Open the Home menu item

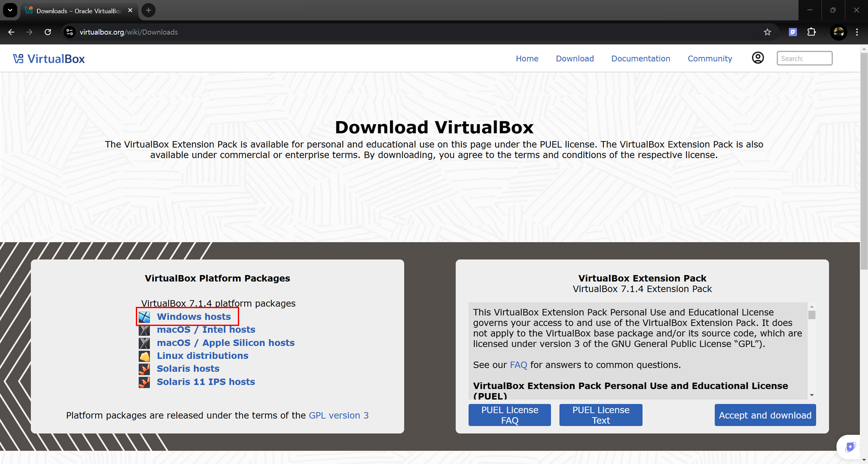pos(527,59)
